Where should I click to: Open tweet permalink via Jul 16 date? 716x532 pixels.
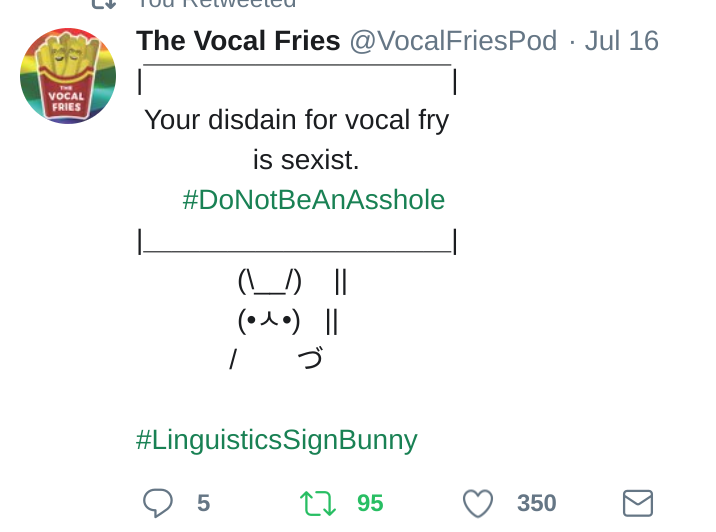point(621,41)
